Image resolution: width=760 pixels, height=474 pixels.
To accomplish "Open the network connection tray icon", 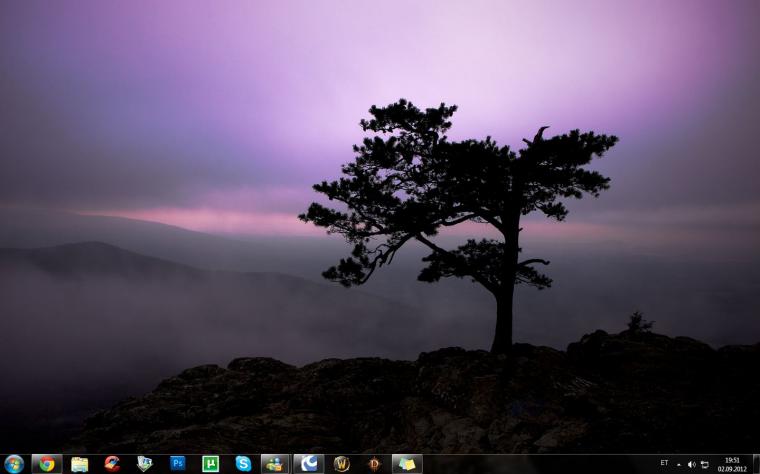I will pos(705,465).
